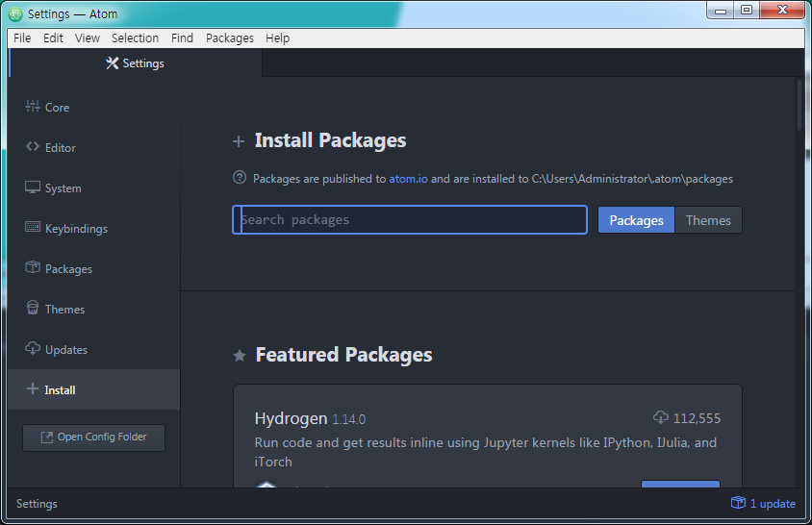812x525 pixels.
Task: Click the package update icon in status bar
Action: tap(738, 502)
